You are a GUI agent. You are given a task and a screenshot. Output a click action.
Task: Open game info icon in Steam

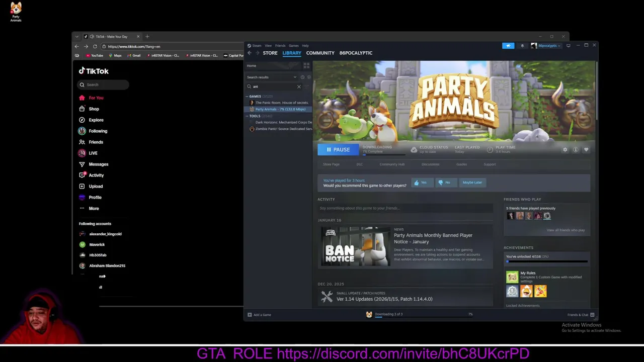tap(576, 150)
